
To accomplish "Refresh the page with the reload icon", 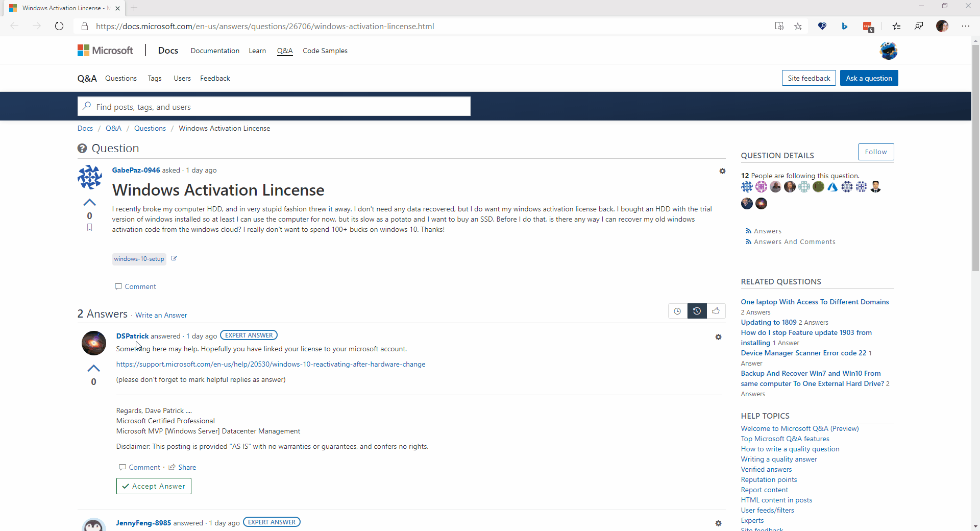I will (59, 26).
